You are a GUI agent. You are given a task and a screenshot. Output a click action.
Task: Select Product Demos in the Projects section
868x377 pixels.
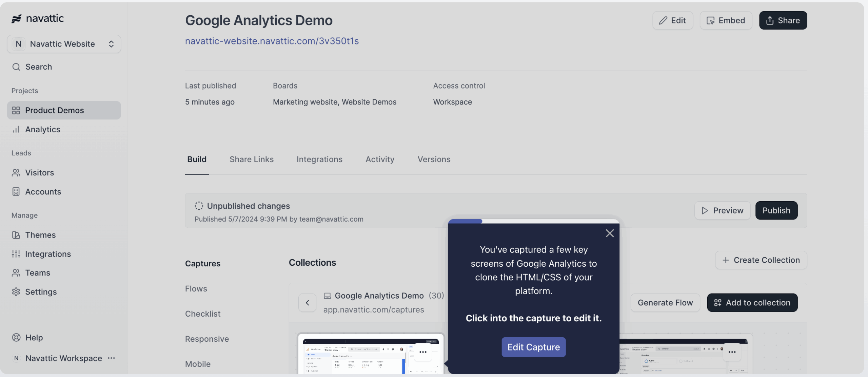(x=54, y=110)
